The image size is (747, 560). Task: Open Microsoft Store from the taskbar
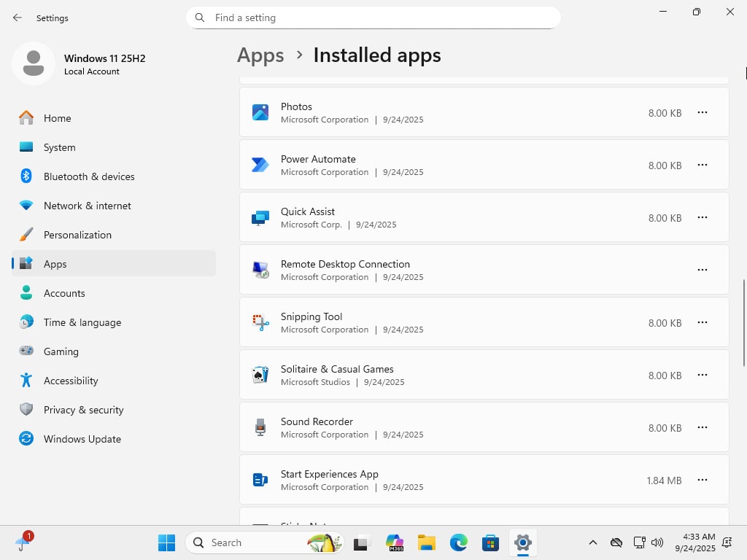[x=490, y=542]
